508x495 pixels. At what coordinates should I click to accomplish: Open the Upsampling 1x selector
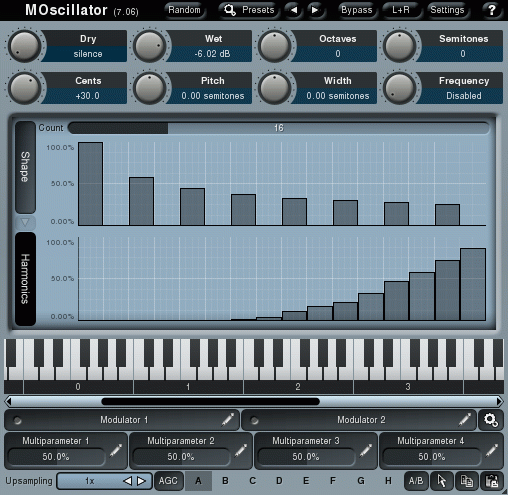point(104,481)
